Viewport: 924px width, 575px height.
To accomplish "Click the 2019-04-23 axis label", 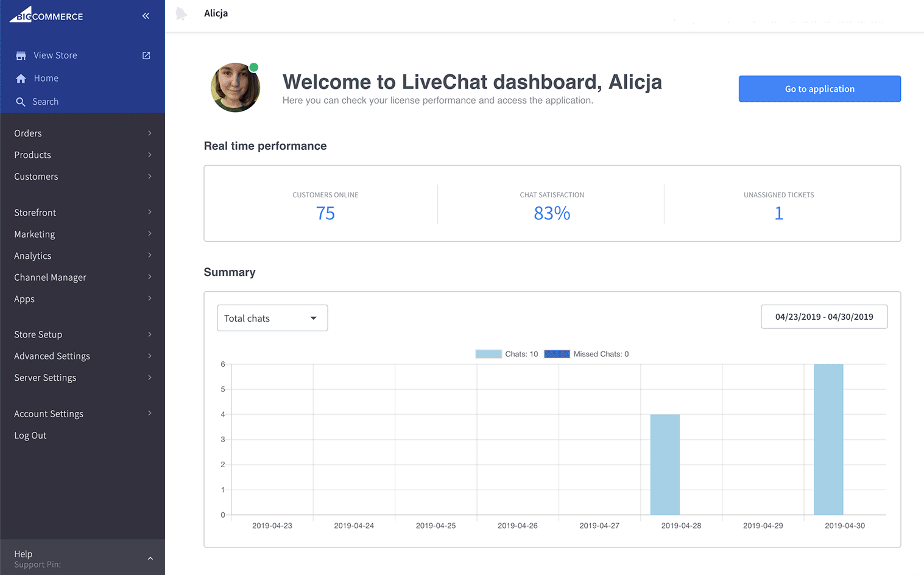I will (272, 526).
